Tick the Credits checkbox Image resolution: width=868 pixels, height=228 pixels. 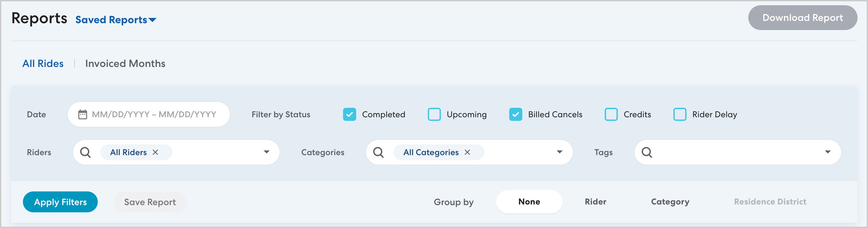click(x=611, y=115)
